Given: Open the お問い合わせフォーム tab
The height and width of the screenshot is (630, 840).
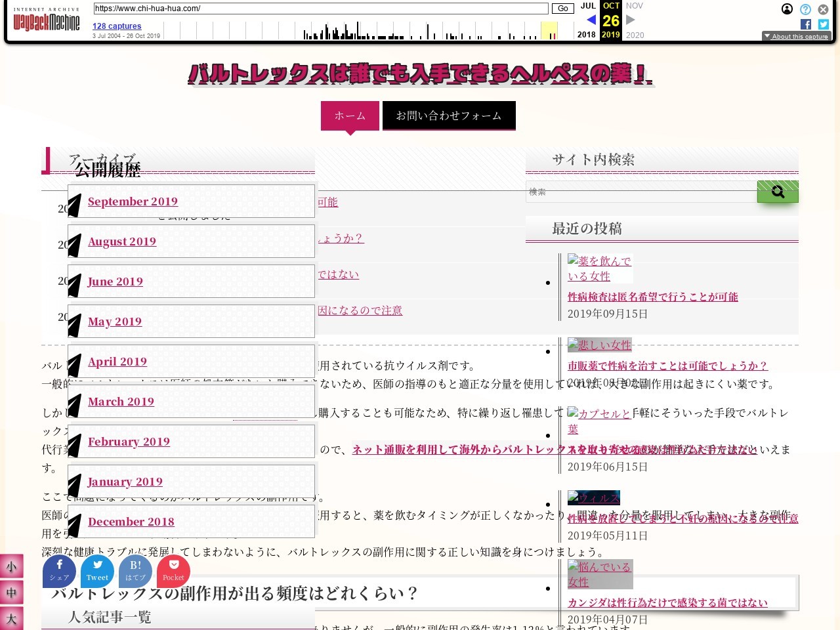Looking at the screenshot, I should [449, 115].
